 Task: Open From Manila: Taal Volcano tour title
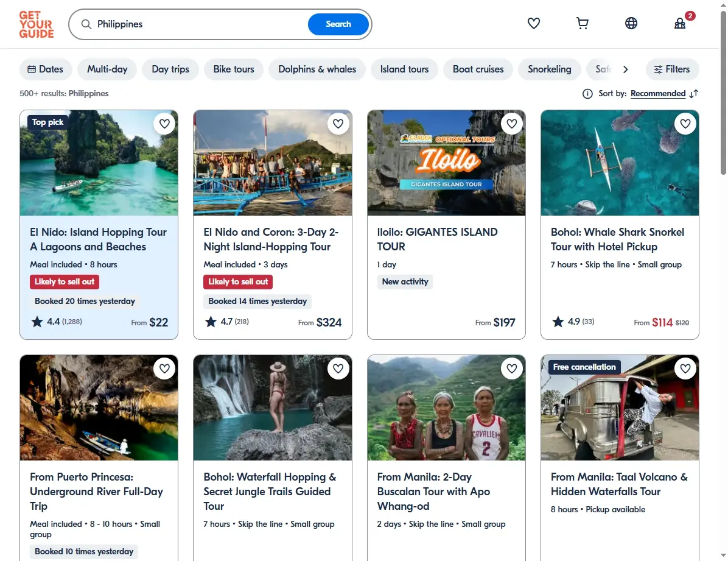[x=620, y=484]
